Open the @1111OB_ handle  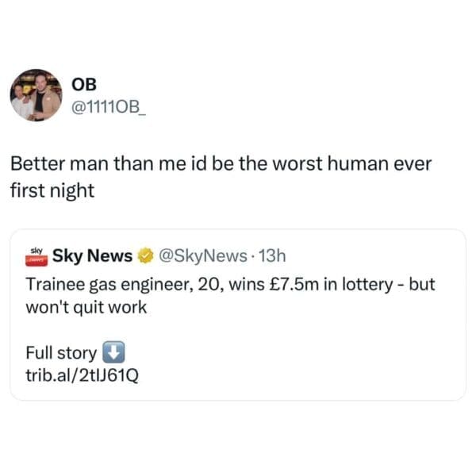pos(109,107)
